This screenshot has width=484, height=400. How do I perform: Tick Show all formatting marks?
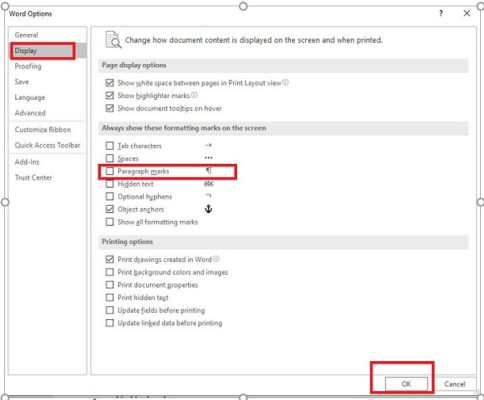tap(110, 222)
